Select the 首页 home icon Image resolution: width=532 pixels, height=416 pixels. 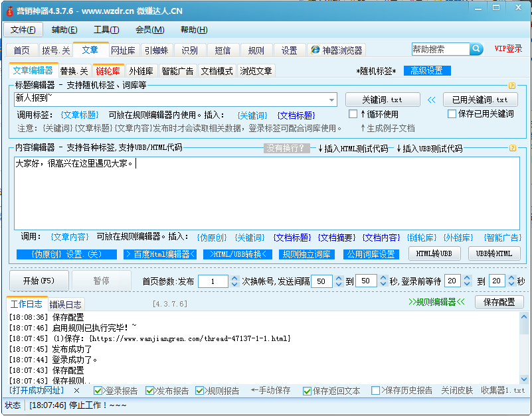click(x=22, y=50)
